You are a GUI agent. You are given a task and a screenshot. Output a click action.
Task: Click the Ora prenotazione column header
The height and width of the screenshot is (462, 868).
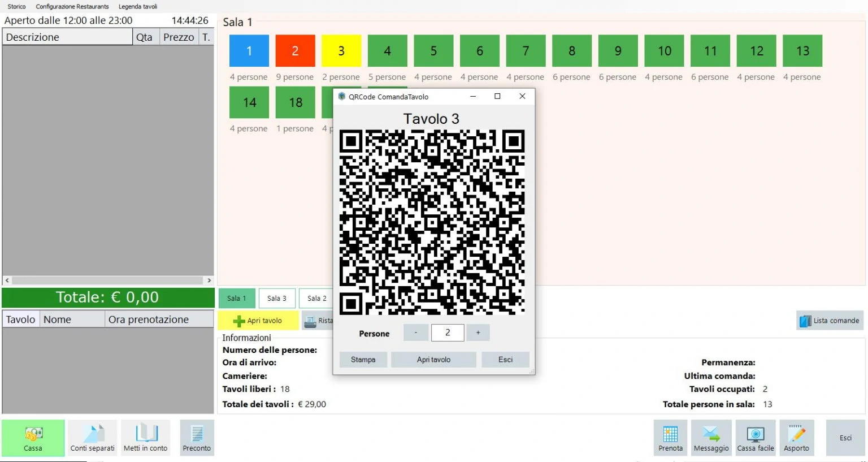(159, 319)
